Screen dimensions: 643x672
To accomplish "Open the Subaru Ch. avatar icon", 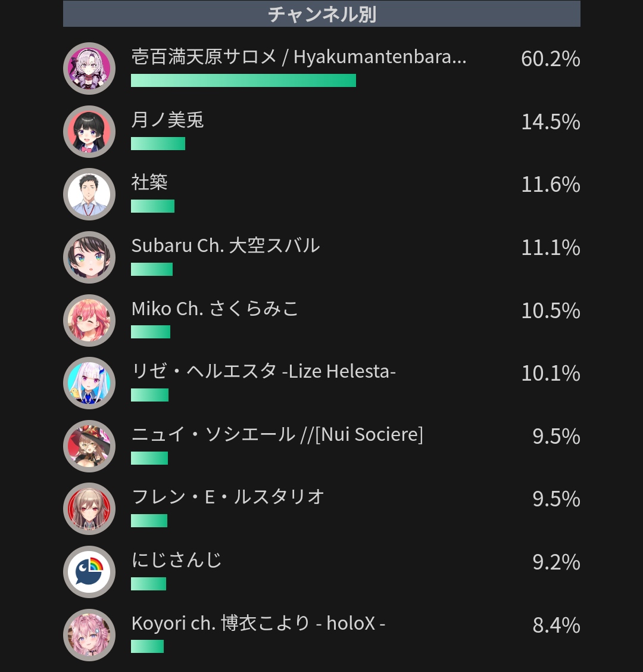I will (x=89, y=257).
